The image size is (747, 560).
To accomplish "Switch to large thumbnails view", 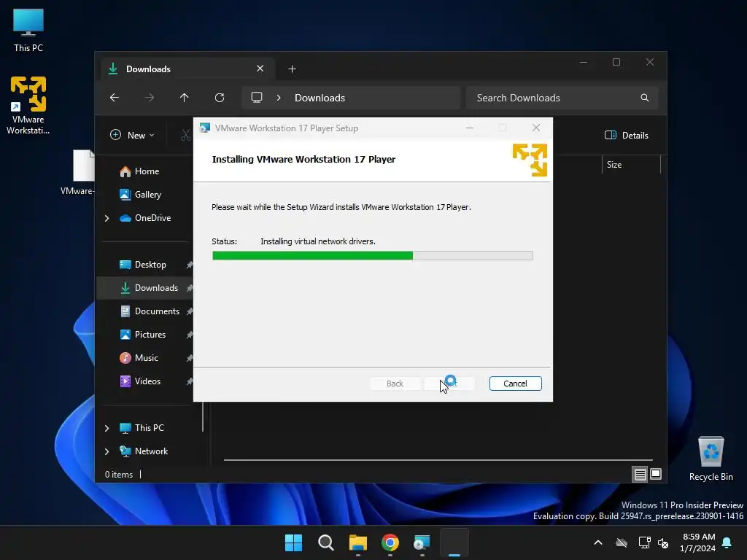I will click(x=656, y=474).
